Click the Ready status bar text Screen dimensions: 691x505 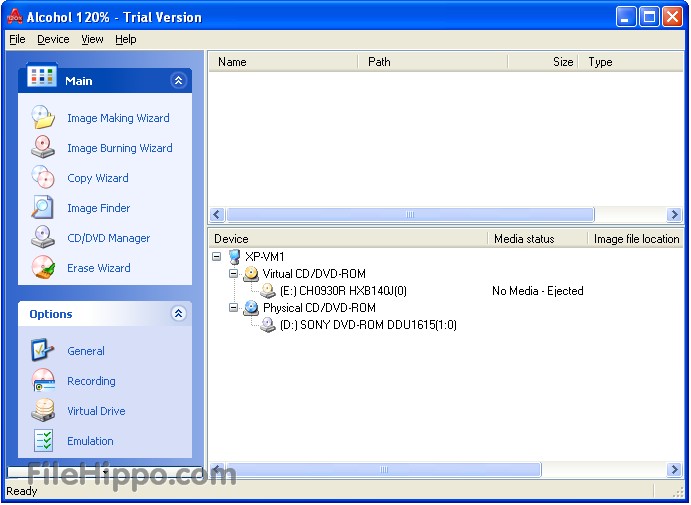click(x=22, y=491)
